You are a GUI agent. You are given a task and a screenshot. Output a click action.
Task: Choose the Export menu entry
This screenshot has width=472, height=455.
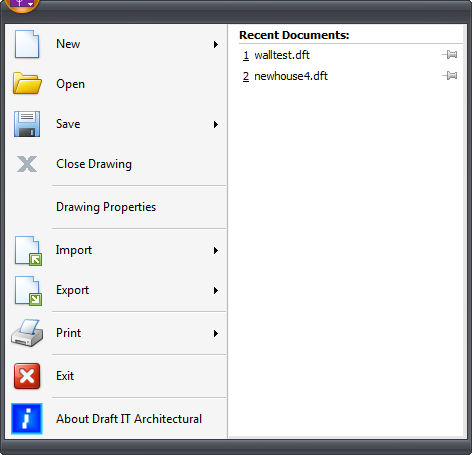(x=116, y=290)
